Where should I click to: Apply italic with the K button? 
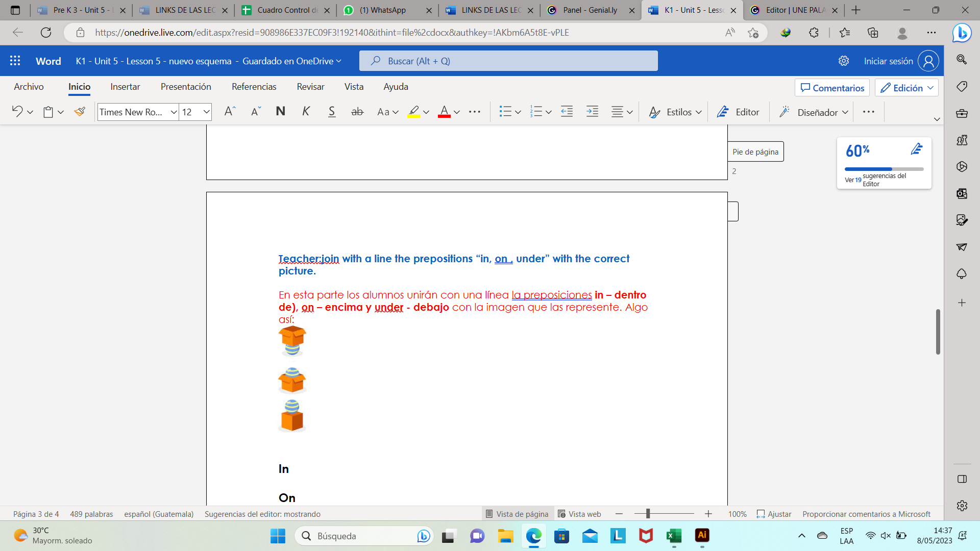pyautogui.click(x=306, y=112)
